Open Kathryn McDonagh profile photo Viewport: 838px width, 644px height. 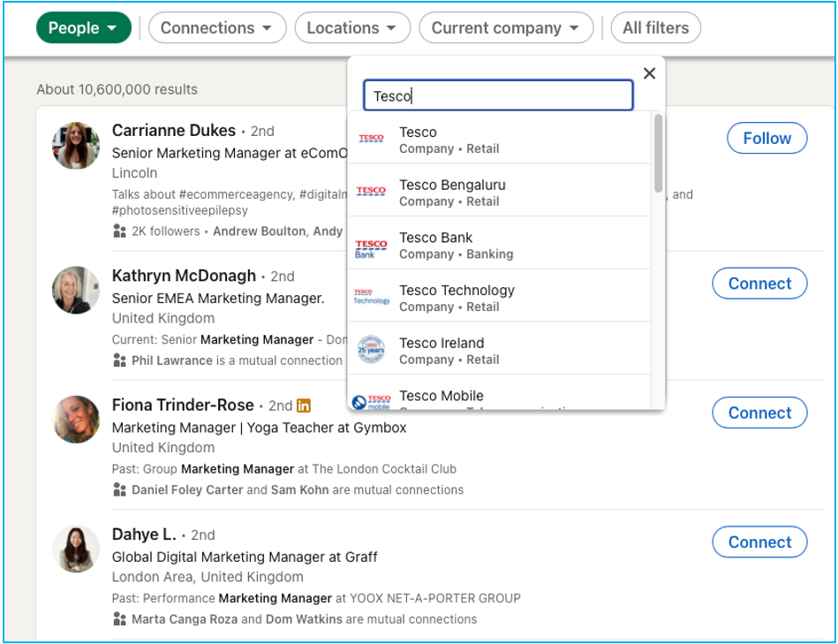pos(76,291)
